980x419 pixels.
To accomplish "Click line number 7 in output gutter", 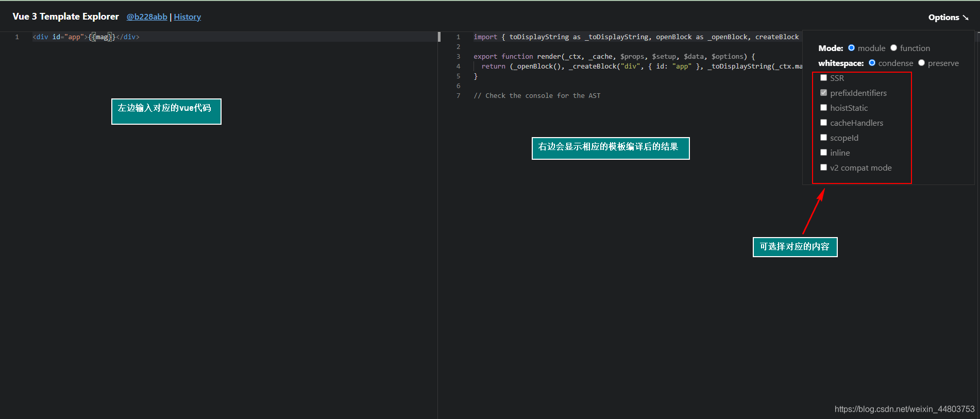I will (x=458, y=96).
